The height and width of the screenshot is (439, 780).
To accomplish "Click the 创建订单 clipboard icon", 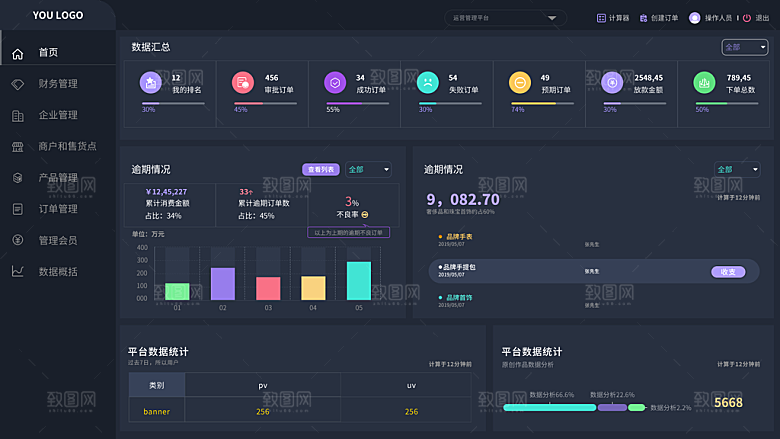I will [x=643, y=18].
